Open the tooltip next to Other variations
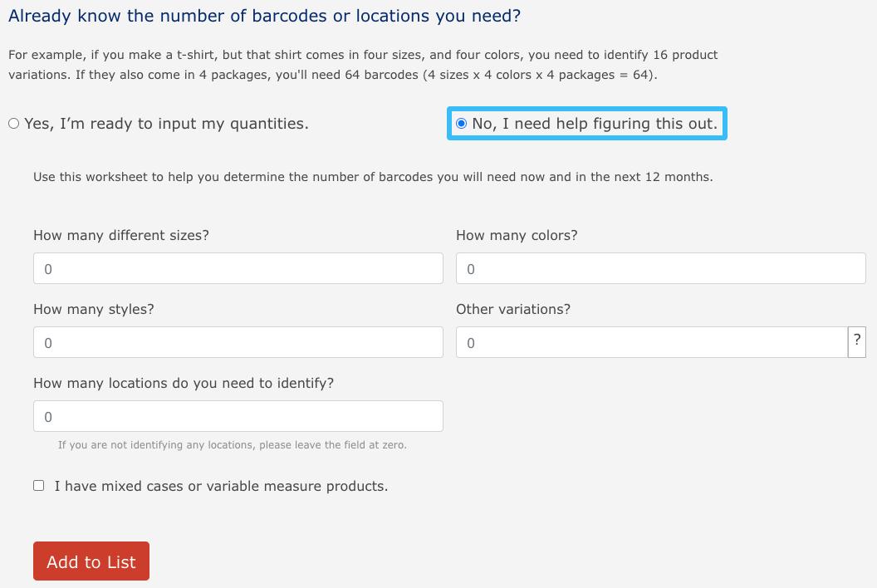The image size is (877, 588). [x=857, y=341]
